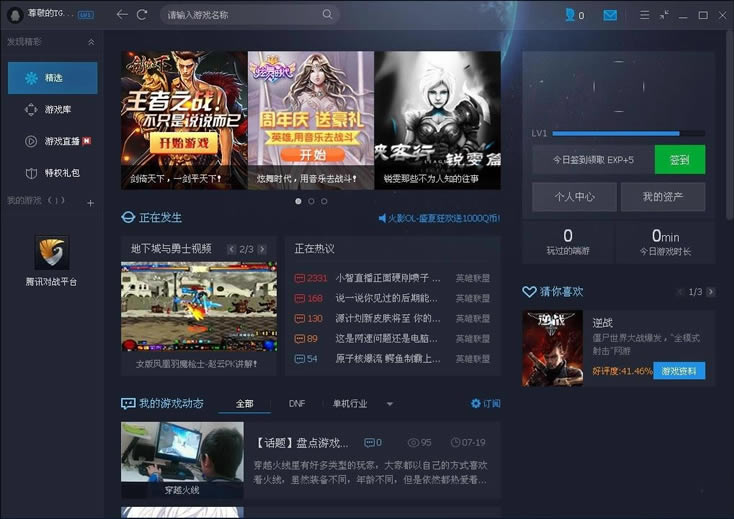734x519 pixels.
Task: Click the 逆战 game title
Action: point(602,322)
